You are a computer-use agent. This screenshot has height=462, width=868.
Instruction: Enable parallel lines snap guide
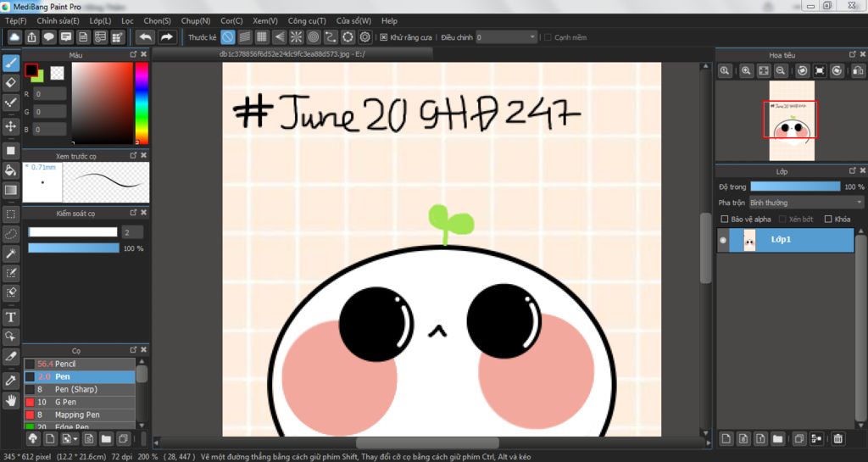click(x=245, y=37)
